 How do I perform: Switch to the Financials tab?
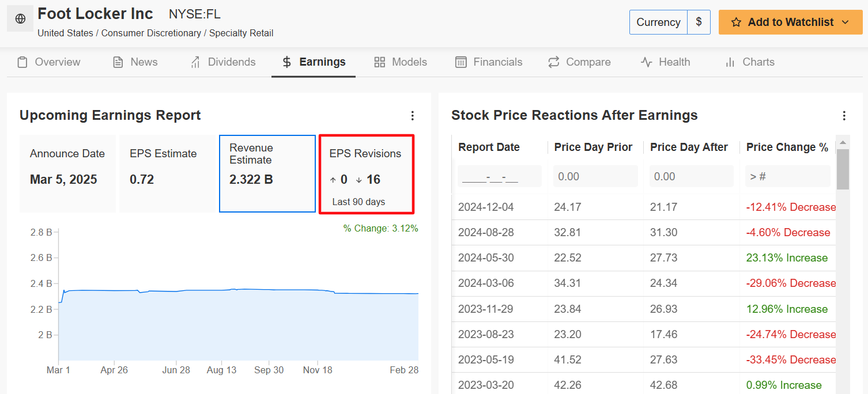489,62
